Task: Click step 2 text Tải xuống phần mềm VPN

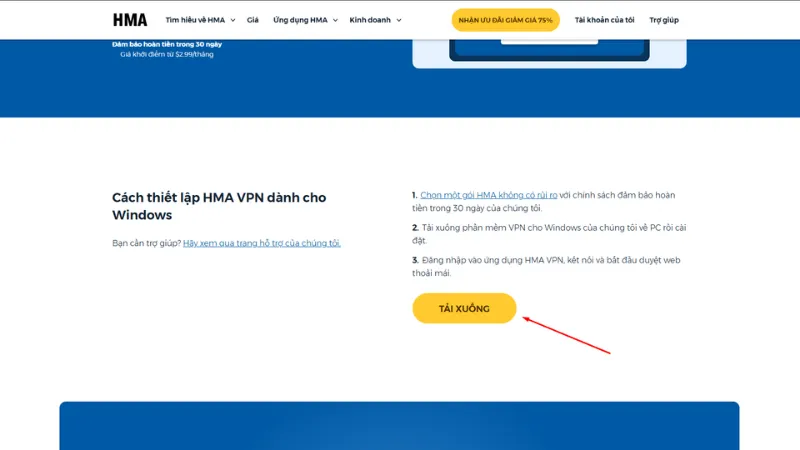Action: coord(549,234)
